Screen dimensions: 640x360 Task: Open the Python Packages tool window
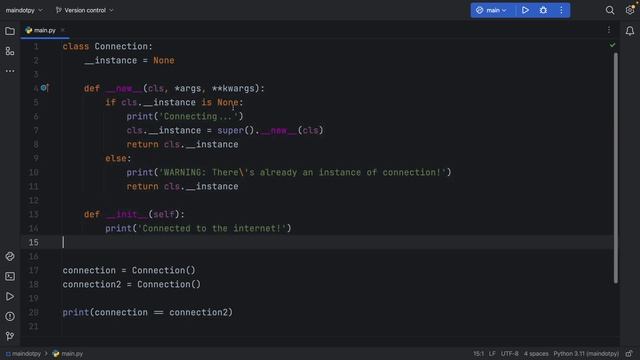(x=10, y=256)
